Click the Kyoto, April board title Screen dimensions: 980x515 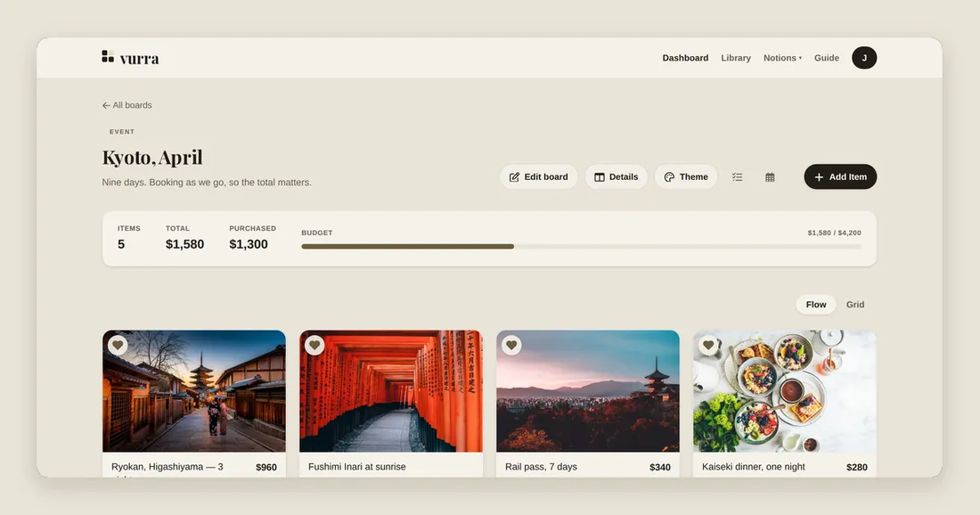[152, 158]
